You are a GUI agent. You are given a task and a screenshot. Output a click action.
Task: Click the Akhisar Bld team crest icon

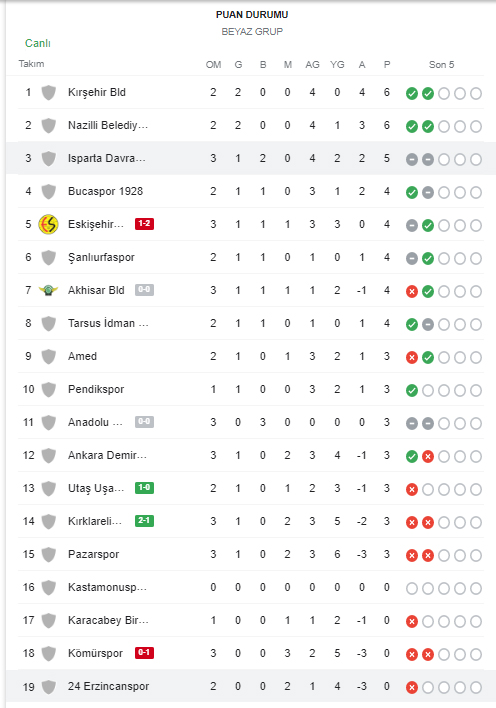point(48,290)
